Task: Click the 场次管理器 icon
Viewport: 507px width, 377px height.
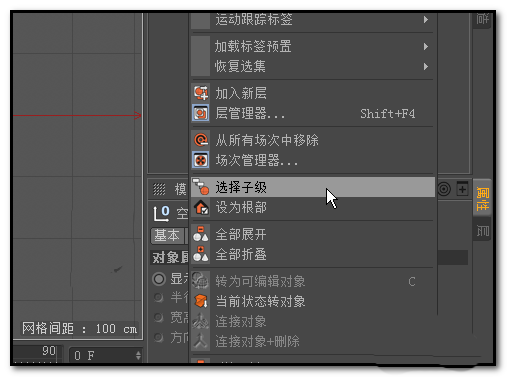Action: (201, 160)
